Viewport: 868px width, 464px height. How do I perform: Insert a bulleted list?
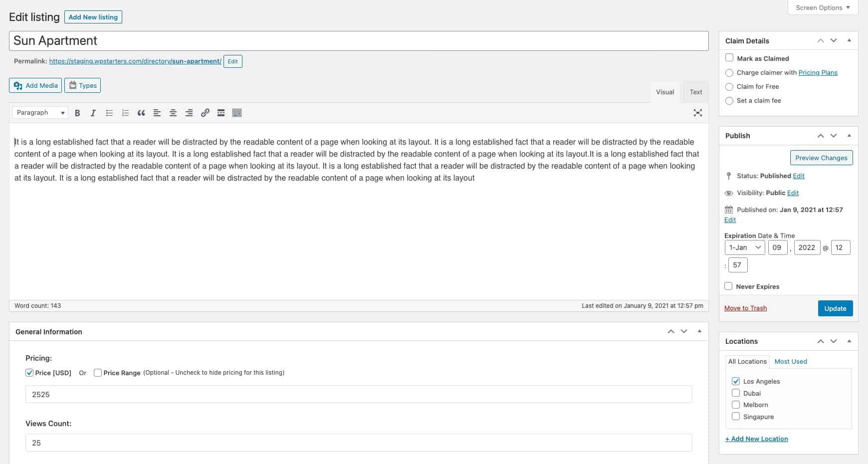click(x=109, y=113)
